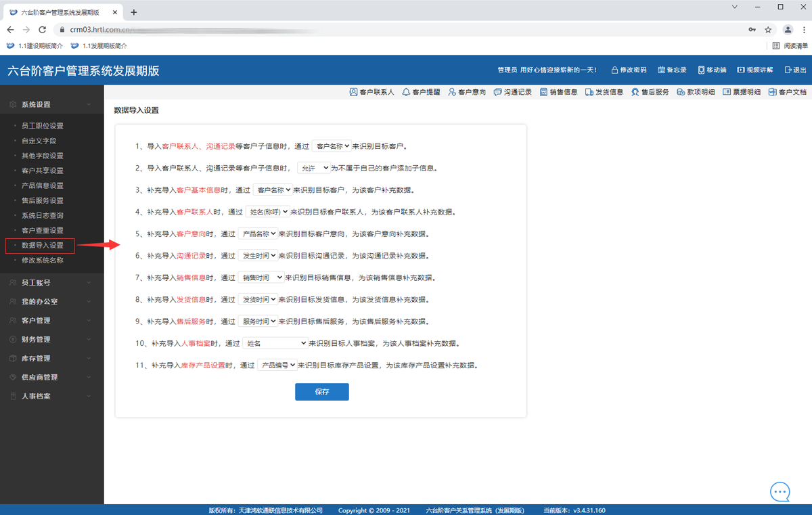Select 其他字段设置 in the sidebar
Screen dimensions: 812x515
click(43, 156)
